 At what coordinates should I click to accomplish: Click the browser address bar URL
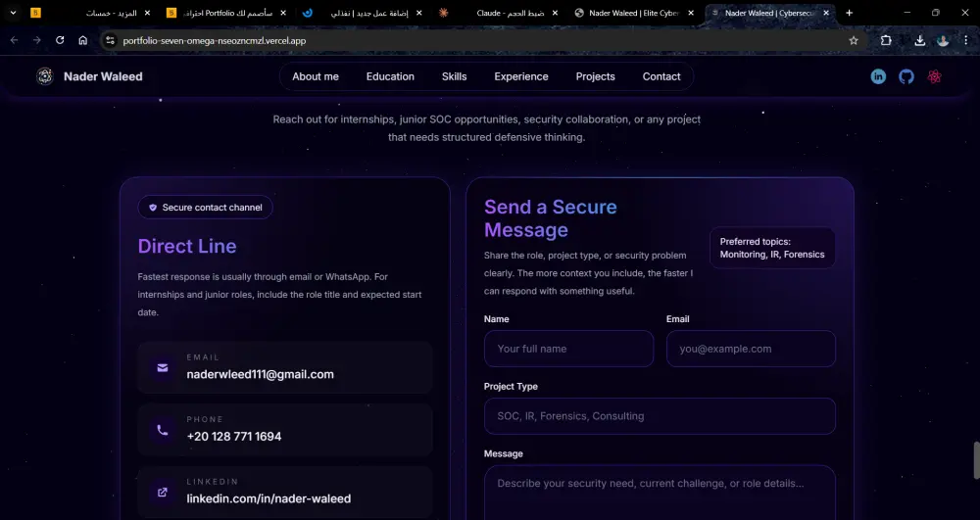click(x=215, y=40)
